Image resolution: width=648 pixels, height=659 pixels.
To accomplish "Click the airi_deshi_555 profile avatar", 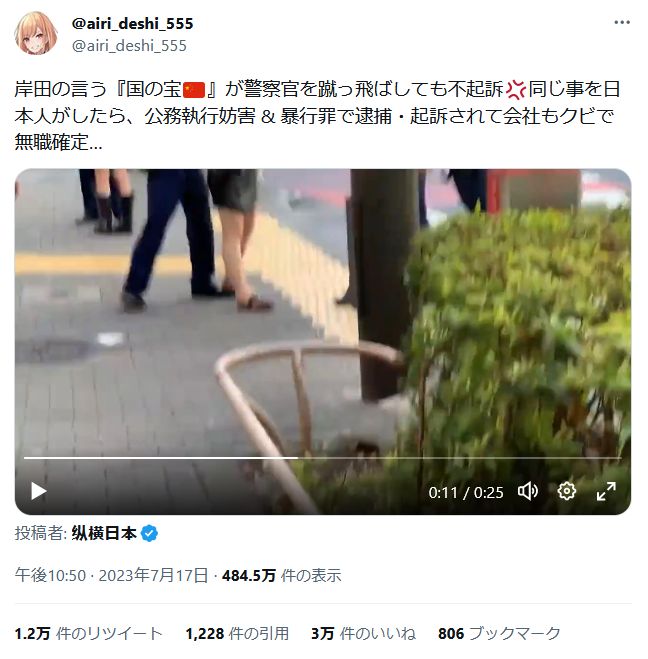I will [x=36, y=34].
